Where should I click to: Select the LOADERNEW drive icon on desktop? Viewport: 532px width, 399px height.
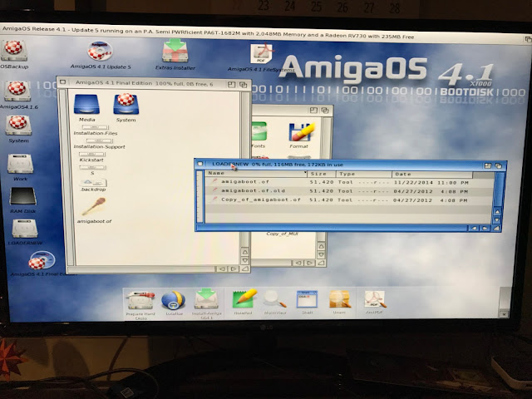[24, 229]
